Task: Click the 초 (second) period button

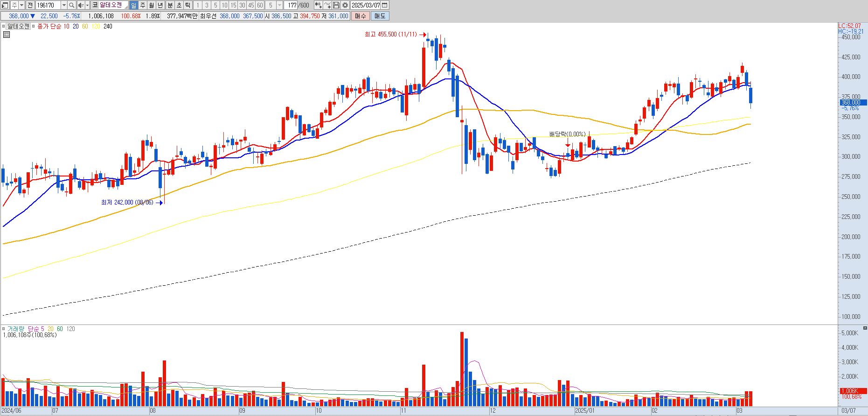Action: point(179,5)
